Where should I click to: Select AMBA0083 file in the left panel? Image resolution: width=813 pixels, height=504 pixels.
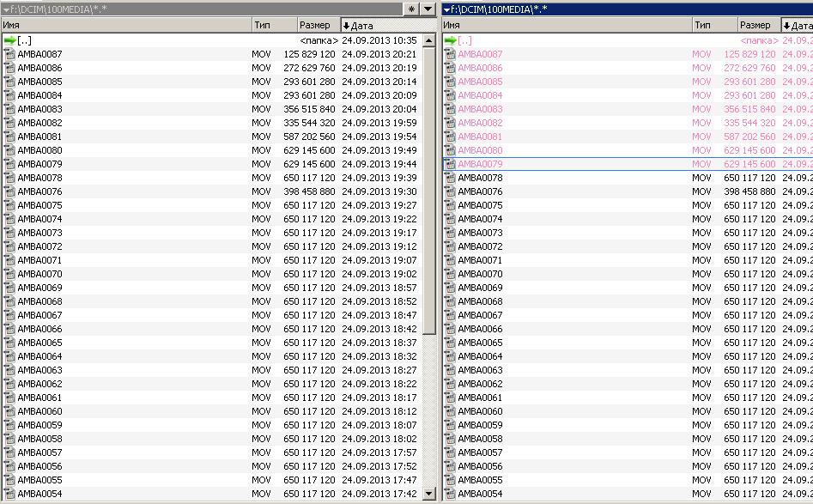point(39,109)
